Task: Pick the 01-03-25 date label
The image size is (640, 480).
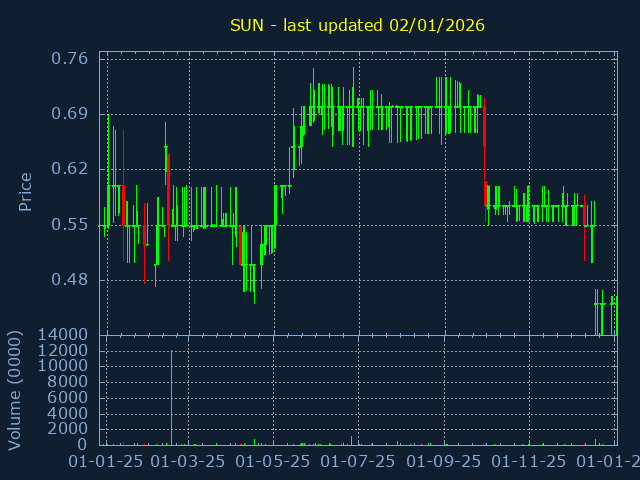Action: (188, 462)
